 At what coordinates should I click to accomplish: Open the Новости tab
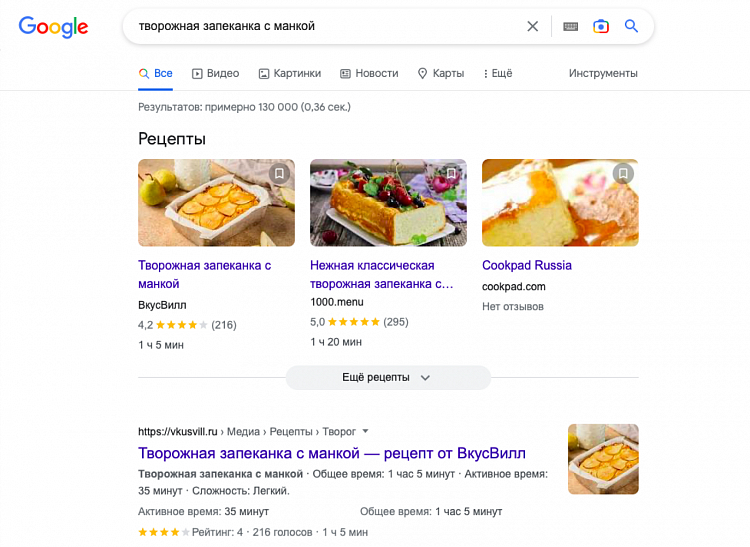click(x=369, y=73)
